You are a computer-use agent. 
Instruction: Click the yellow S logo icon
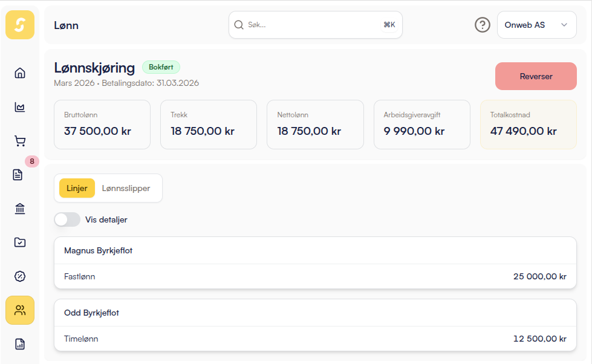pyautogui.click(x=20, y=25)
